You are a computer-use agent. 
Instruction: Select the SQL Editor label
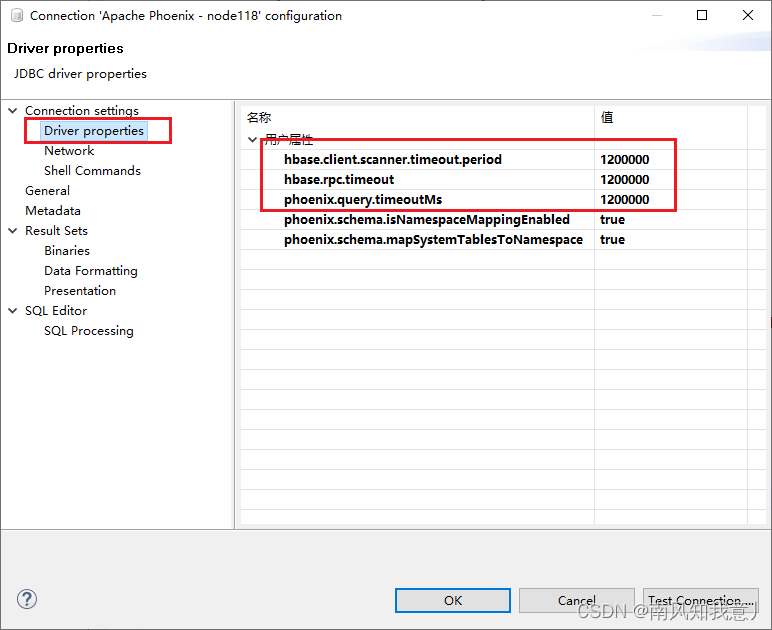(56, 311)
